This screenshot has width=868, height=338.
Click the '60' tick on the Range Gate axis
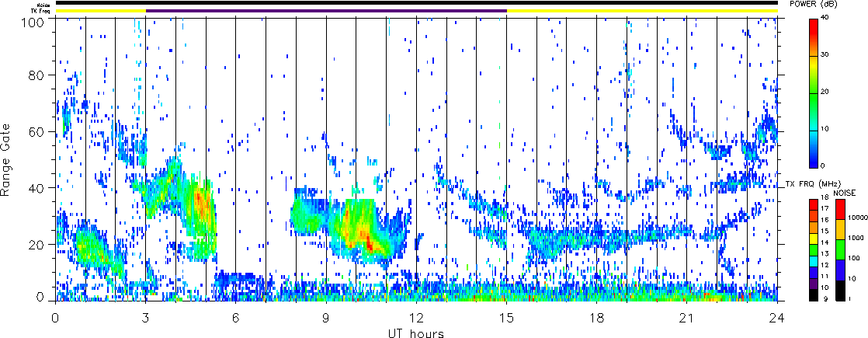[x=37, y=131]
